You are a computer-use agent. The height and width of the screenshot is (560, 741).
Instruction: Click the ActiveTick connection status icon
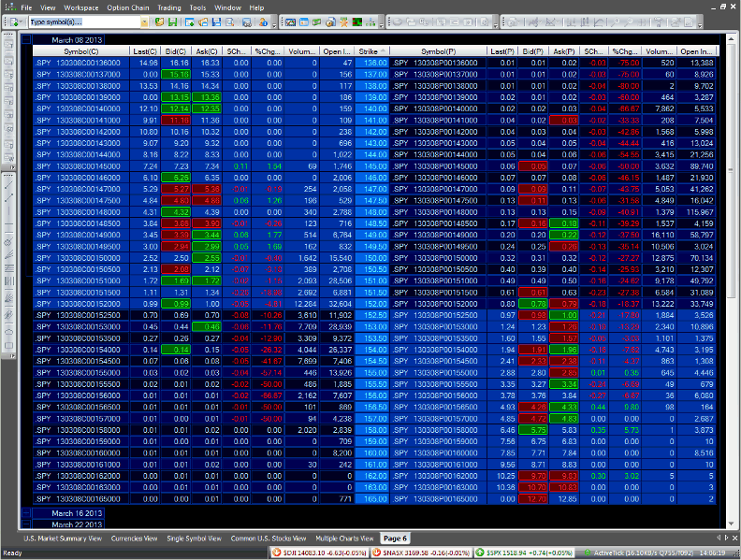pyautogui.click(x=588, y=553)
